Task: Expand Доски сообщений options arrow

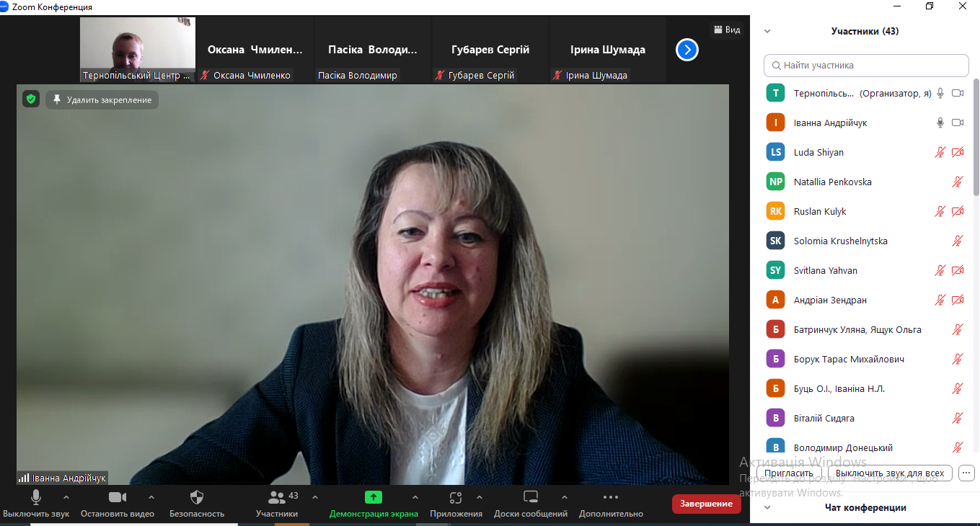Action: [x=565, y=497]
